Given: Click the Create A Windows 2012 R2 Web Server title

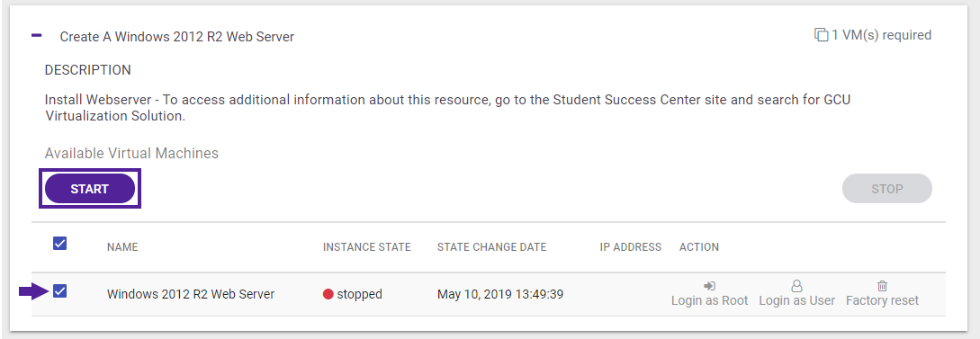Looking at the screenshot, I should (x=177, y=37).
